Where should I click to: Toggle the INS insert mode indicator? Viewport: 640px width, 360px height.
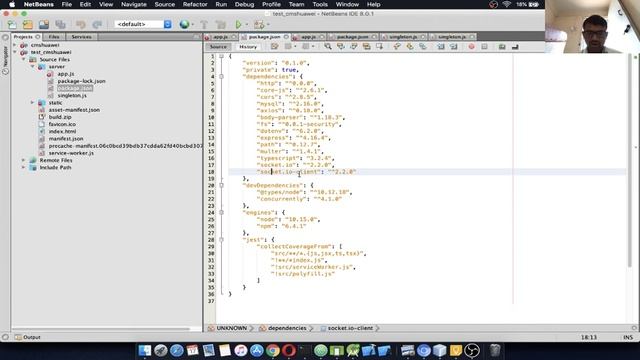coord(628,337)
